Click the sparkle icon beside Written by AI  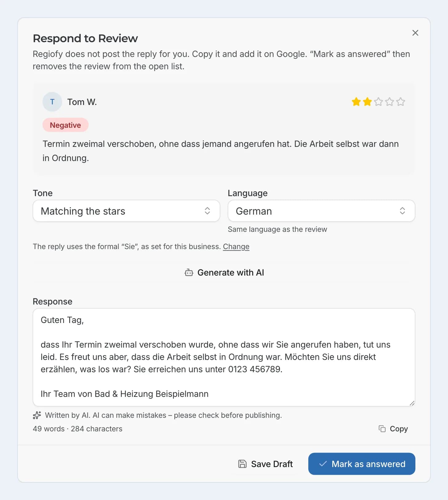point(37,415)
